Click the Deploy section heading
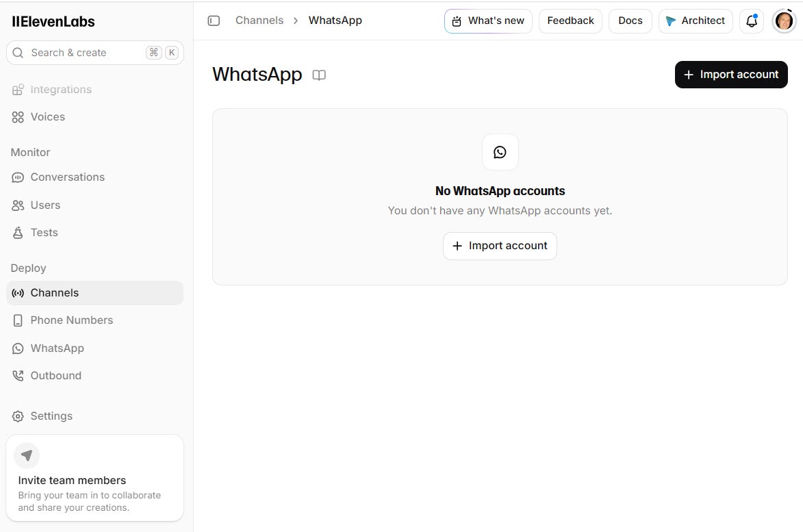The width and height of the screenshot is (803, 532). tap(29, 268)
